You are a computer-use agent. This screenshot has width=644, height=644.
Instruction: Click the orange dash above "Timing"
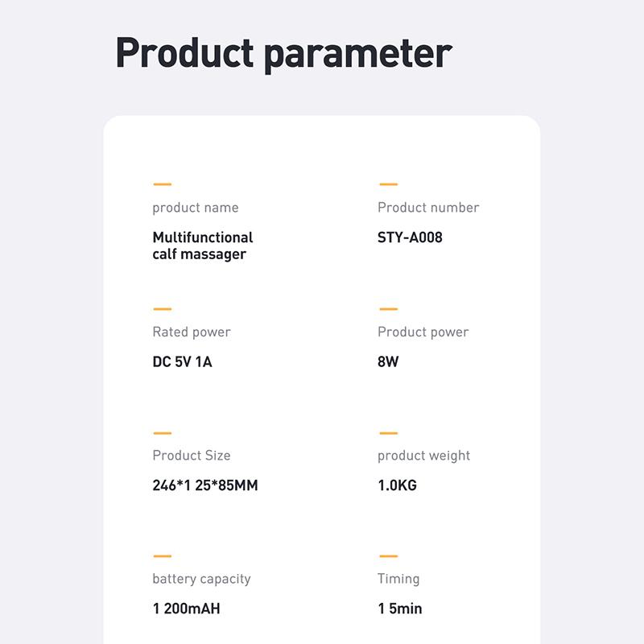[x=388, y=556]
